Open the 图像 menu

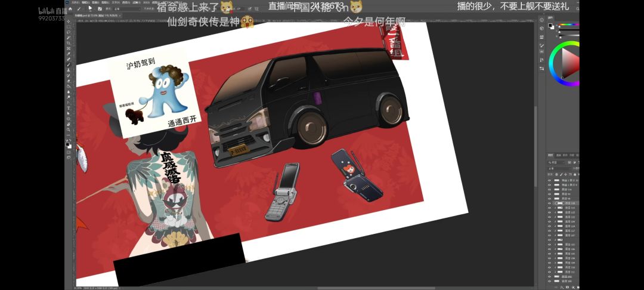[95, 2]
